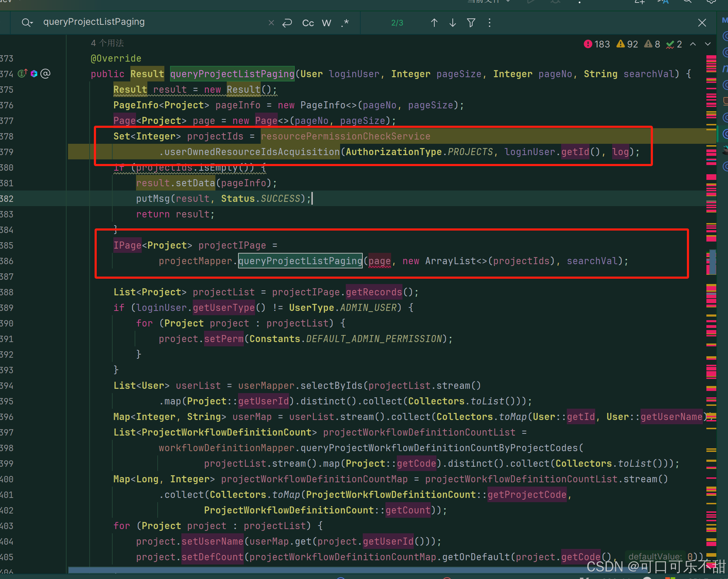Insert new line icon in search field
The width and height of the screenshot is (728, 579).
[287, 23]
